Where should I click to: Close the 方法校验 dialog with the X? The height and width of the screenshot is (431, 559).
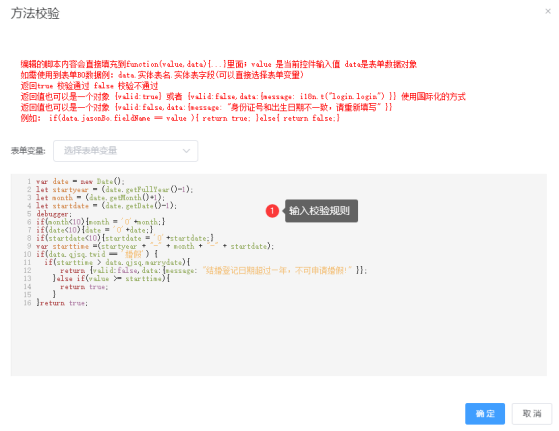(548, 11)
